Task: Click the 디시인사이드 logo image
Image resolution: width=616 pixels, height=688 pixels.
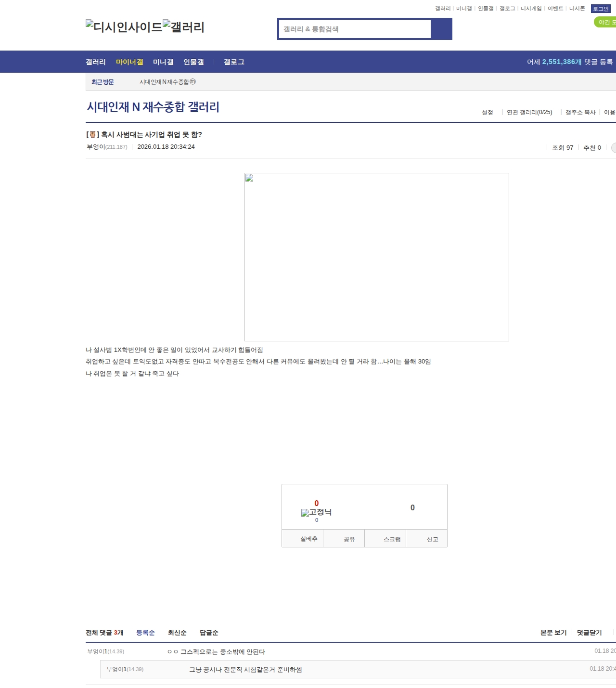Action: click(x=124, y=26)
